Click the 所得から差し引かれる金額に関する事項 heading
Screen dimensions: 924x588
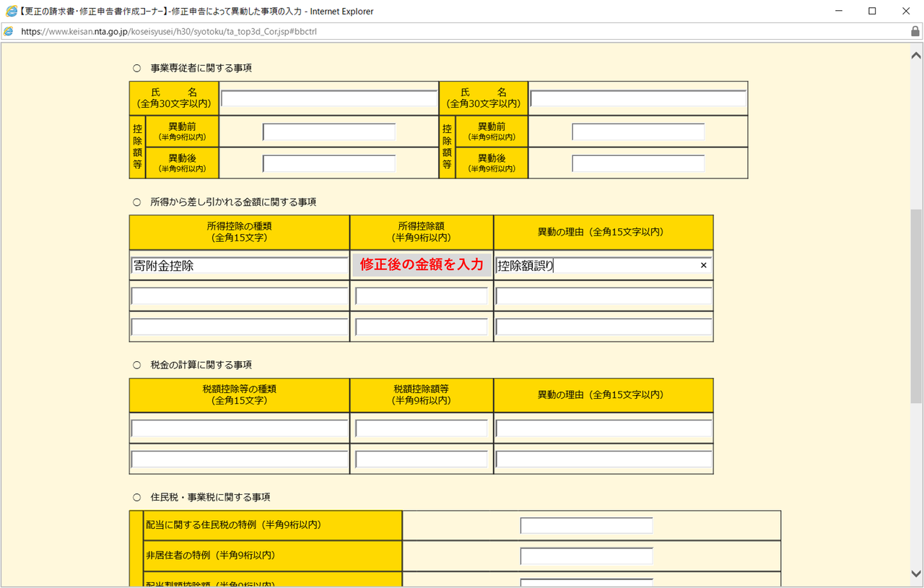[x=233, y=202]
